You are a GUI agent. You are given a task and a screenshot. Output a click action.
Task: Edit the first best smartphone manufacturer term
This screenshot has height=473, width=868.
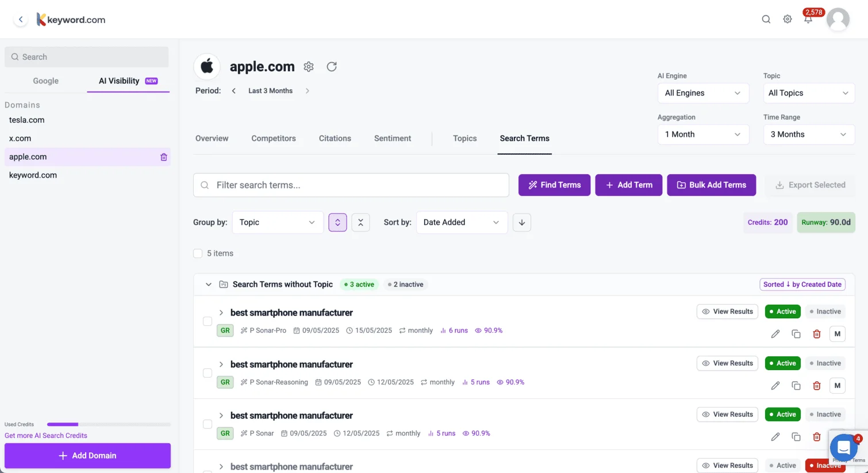[775, 333]
